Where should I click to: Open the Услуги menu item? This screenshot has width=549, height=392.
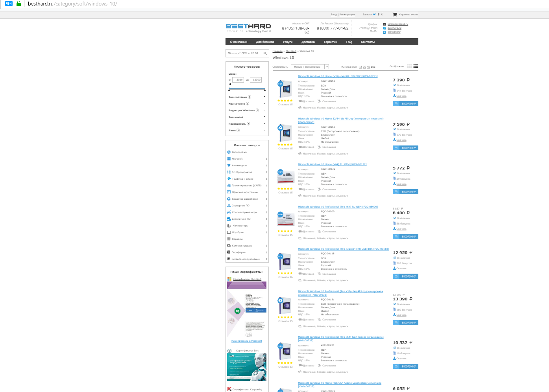(x=288, y=42)
